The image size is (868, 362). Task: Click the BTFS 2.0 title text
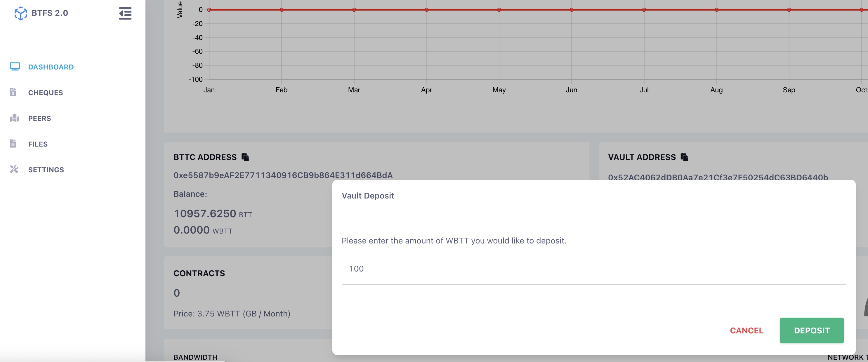50,13
